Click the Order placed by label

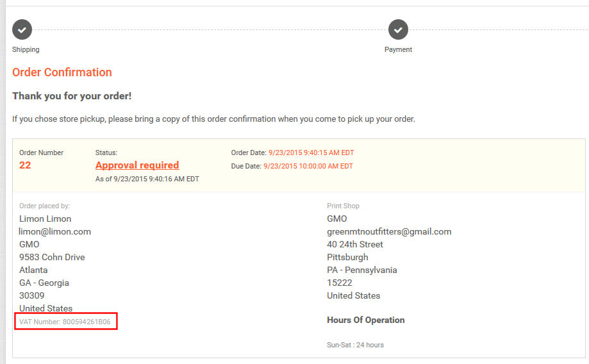(x=44, y=206)
